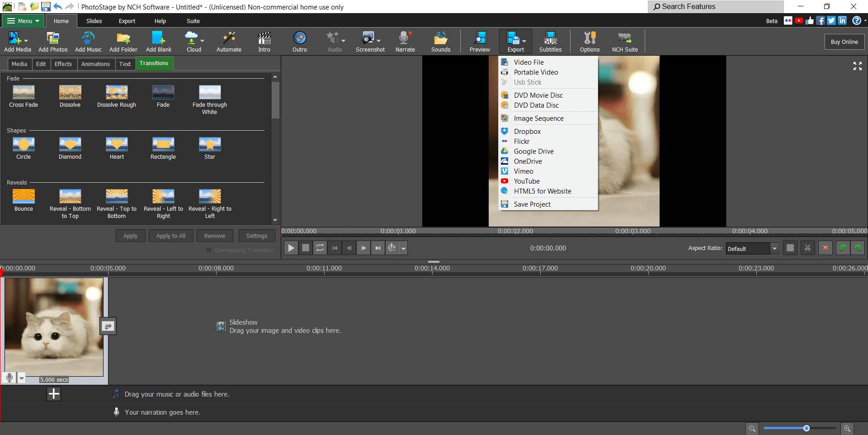
Task: Toggle loop playback in preview controls
Action: click(x=320, y=248)
